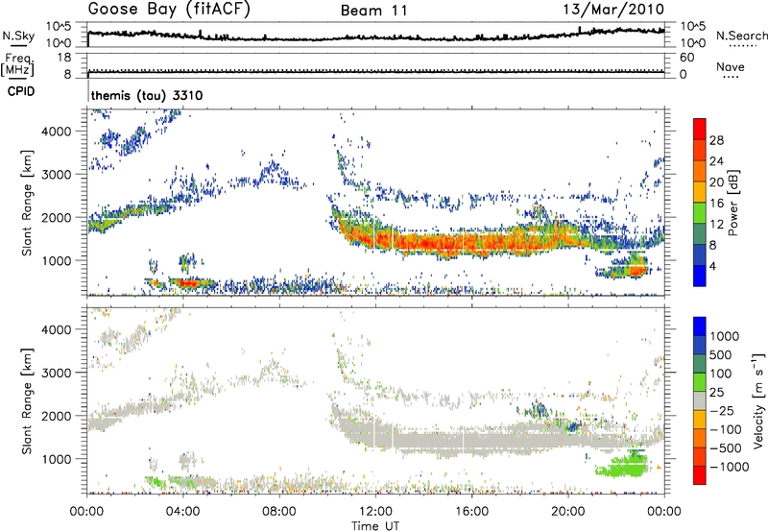Screen dimensions: 768x532
Task: Click the "4" tick on the Power scale
Action: 712,266
